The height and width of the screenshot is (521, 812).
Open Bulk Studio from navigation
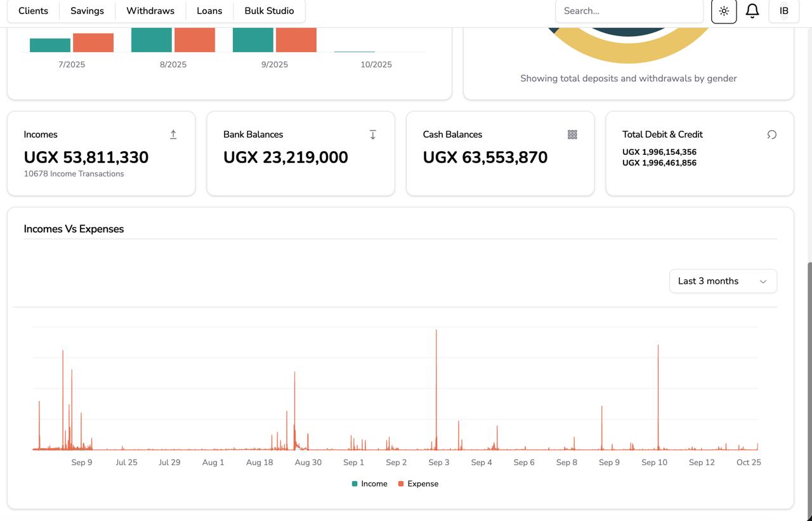tap(269, 11)
